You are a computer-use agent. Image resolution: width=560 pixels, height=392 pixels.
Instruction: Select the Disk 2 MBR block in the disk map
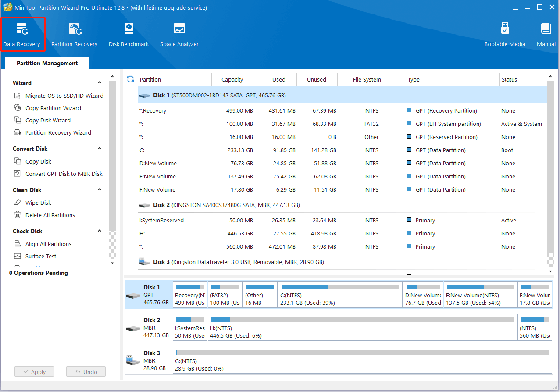[148, 328]
